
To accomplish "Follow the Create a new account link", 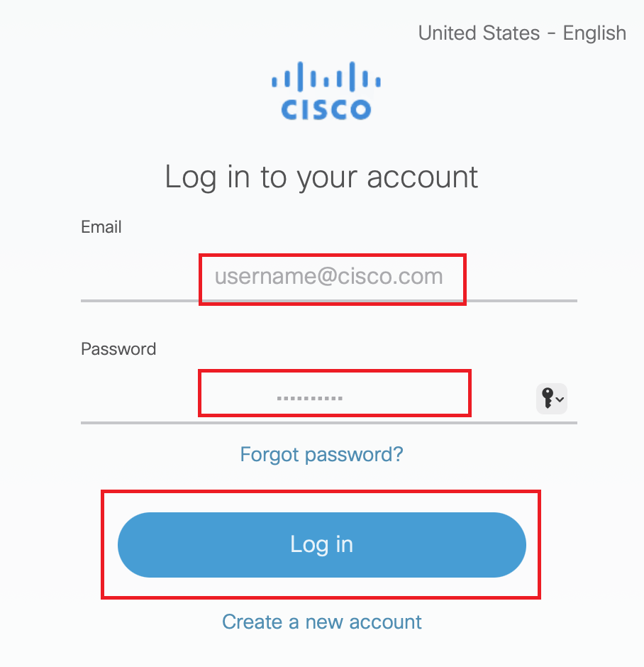I will pos(321,622).
